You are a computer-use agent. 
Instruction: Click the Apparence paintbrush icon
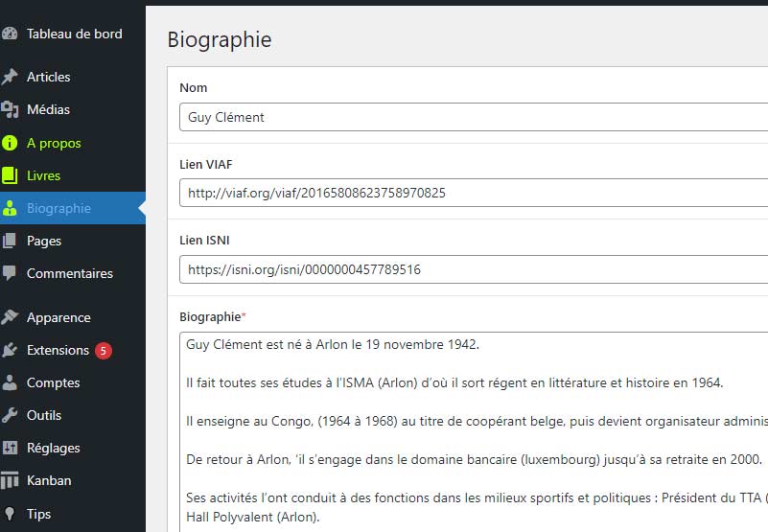click(10, 317)
